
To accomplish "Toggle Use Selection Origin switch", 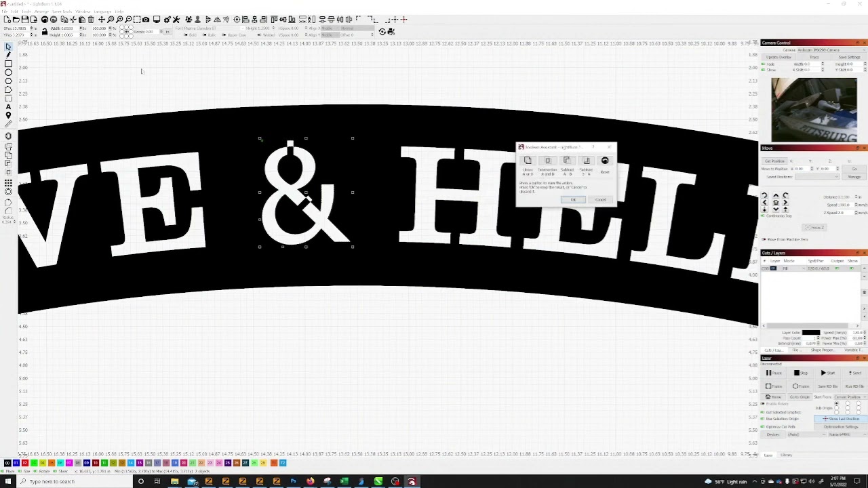I will 764,419.
